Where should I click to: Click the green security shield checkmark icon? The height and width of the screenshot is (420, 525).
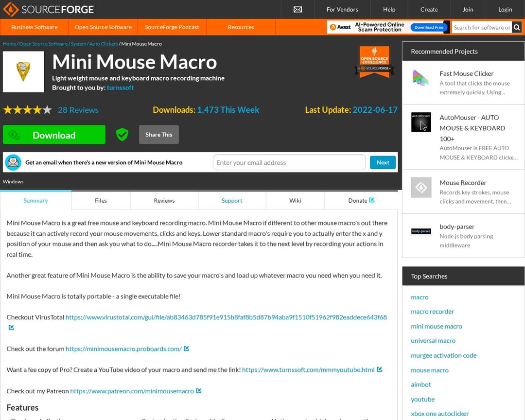(122, 135)
